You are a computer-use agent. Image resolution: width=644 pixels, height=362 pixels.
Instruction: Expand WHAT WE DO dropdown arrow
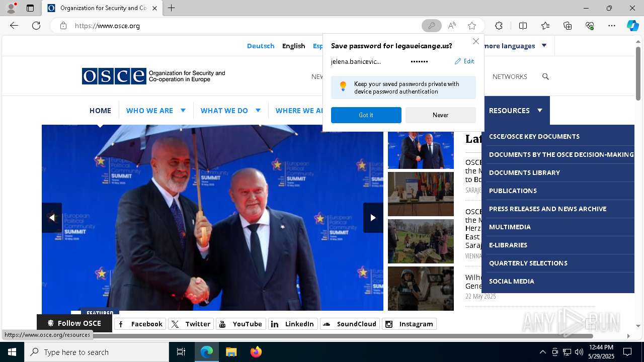coord(258,110)
